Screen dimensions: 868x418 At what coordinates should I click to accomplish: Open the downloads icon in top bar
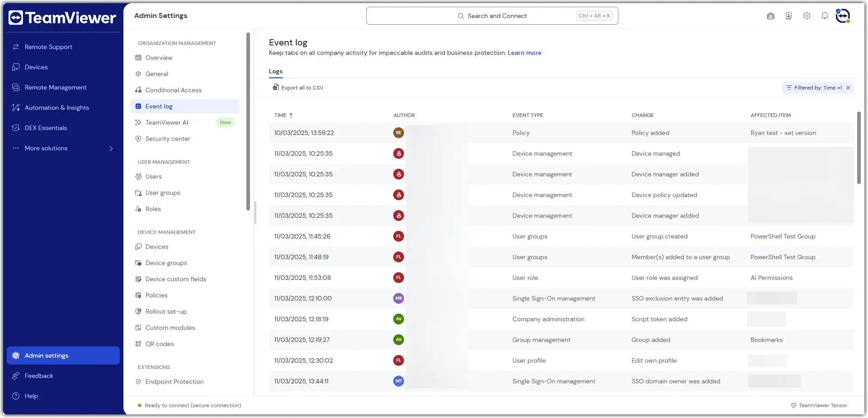[789, 16]
